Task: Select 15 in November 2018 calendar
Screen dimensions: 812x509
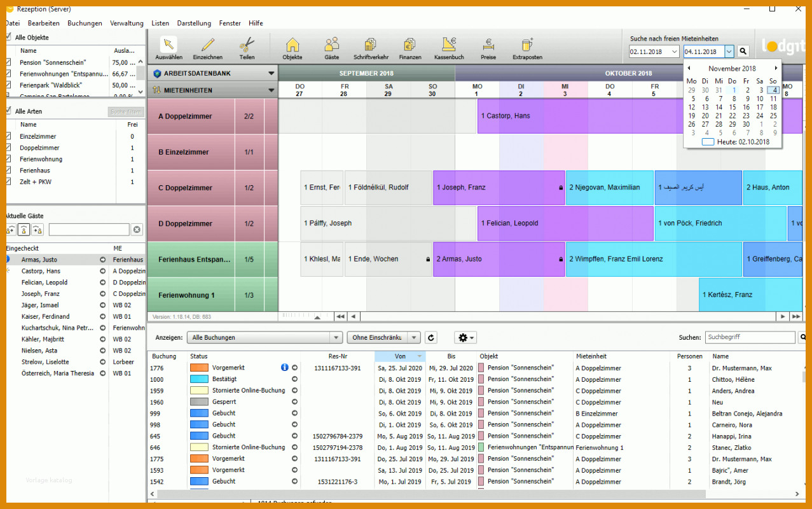Action: pyautogui.click(x=733, y=108)
